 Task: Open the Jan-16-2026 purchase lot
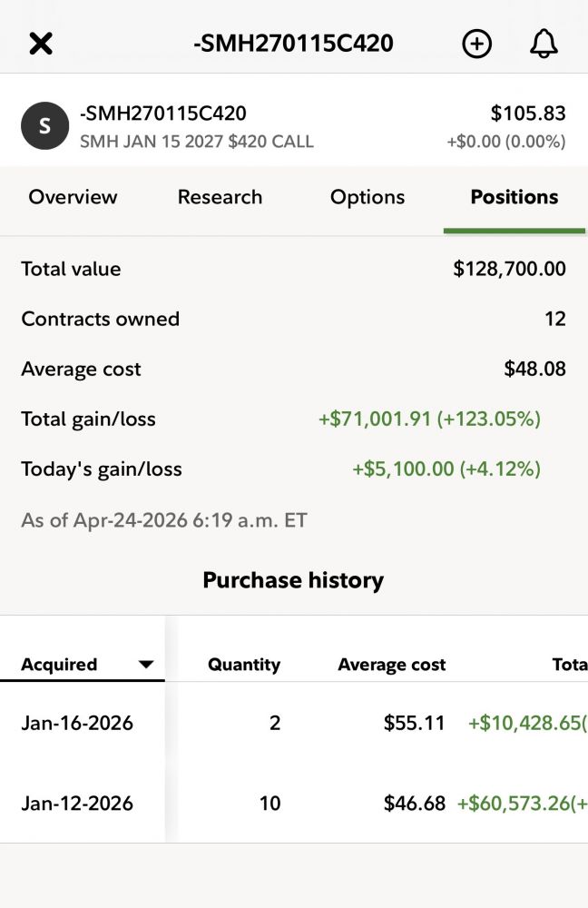77,723
